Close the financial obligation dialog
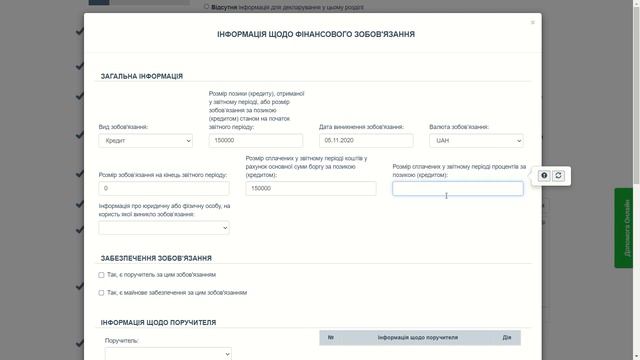Viewport: 640px width, 360px height. pyautogui.click(x=533, y=22)
